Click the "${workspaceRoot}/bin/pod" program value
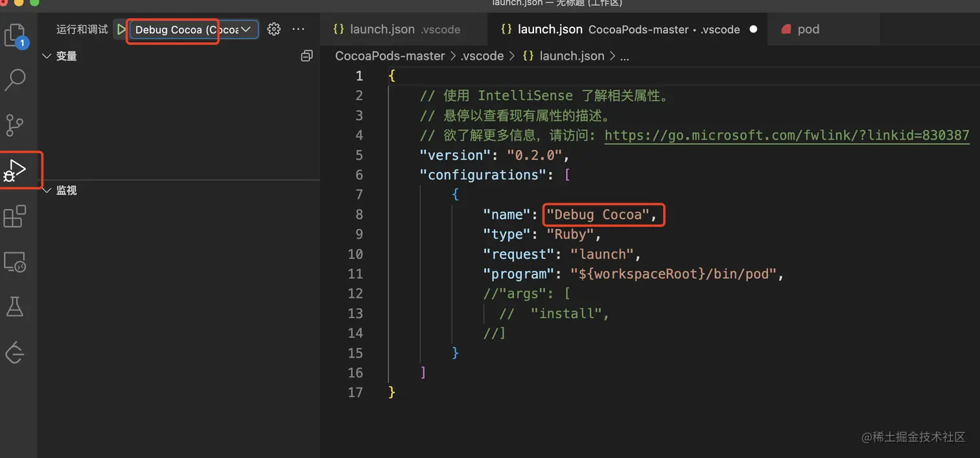 [673, 274]
